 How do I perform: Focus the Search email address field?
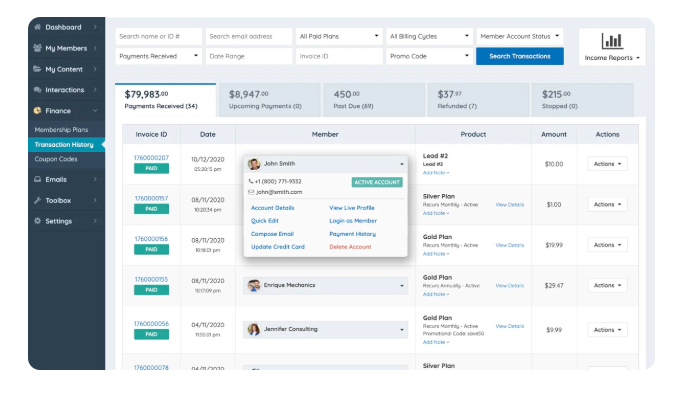click(249, 37)
